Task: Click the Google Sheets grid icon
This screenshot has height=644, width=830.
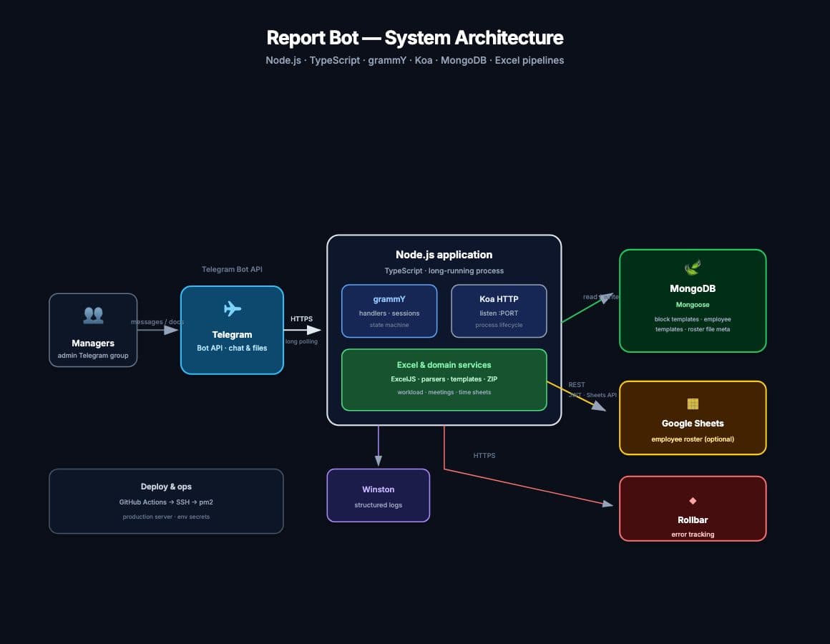Action: pos(693,404)
